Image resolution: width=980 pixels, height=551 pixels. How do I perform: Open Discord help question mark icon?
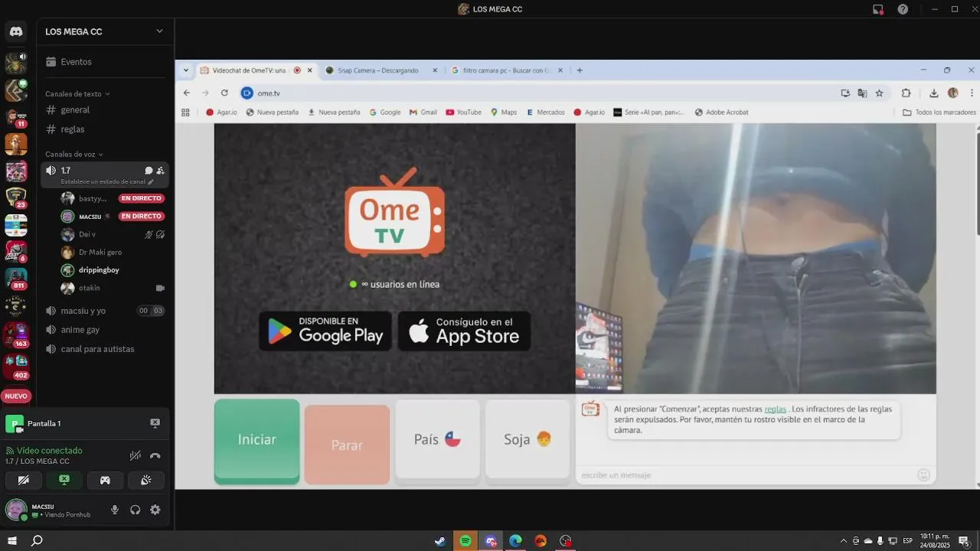click(x=903, y=9)
